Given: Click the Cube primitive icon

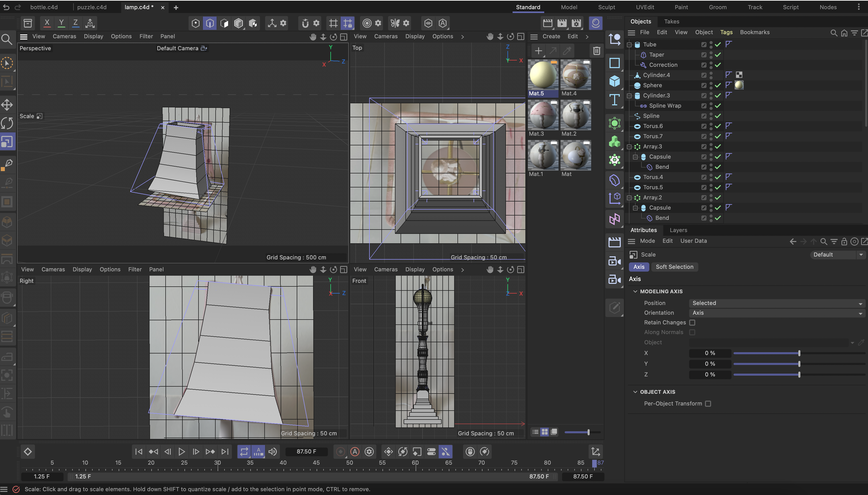Looking at the screenshot, I should tap(614, 82).
